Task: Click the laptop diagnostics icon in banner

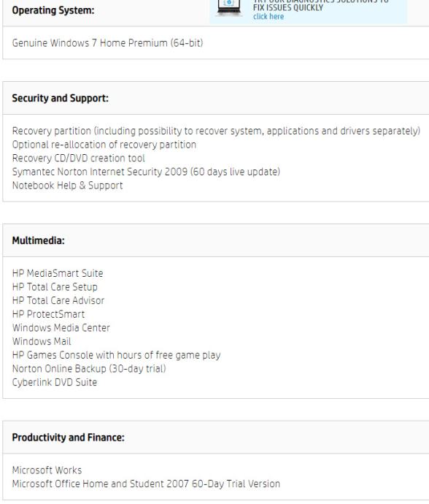Action: point(228,8)
